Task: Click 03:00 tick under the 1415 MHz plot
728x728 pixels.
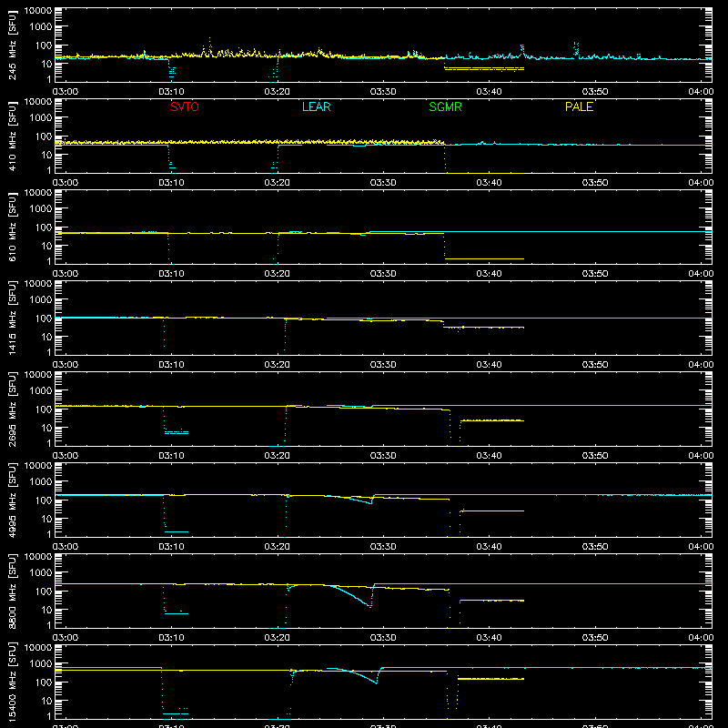Action: tap(66, 365)
